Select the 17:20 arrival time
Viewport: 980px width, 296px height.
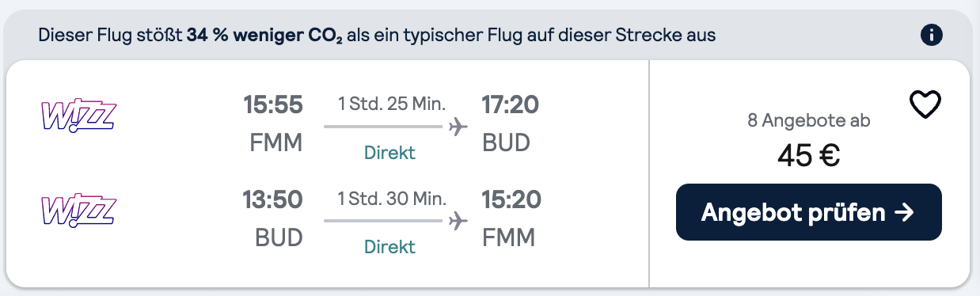(x=511, y=105)
